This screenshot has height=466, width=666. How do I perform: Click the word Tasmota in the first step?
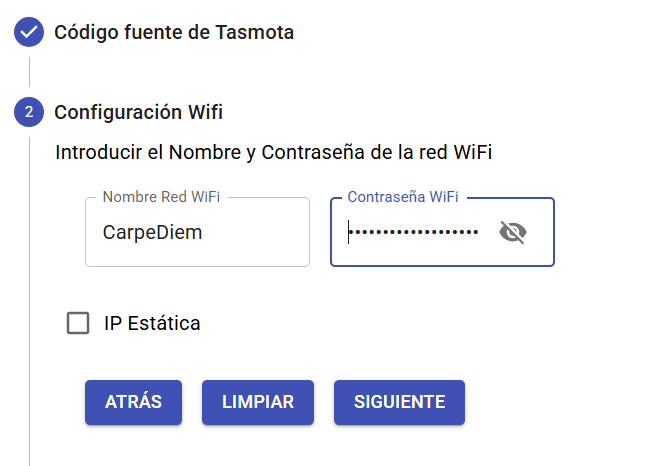[x=255, y=32]
